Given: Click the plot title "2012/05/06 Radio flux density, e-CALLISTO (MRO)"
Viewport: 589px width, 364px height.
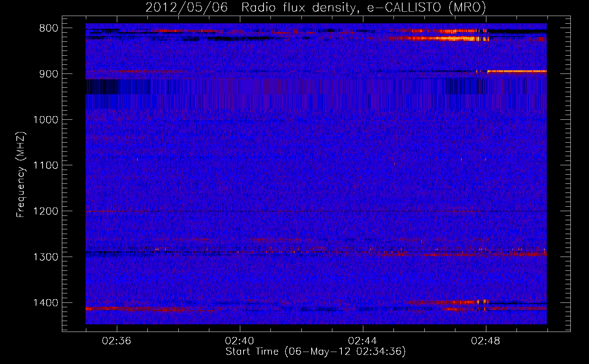Looking at the screenshot, I should [x=316, y=7].
